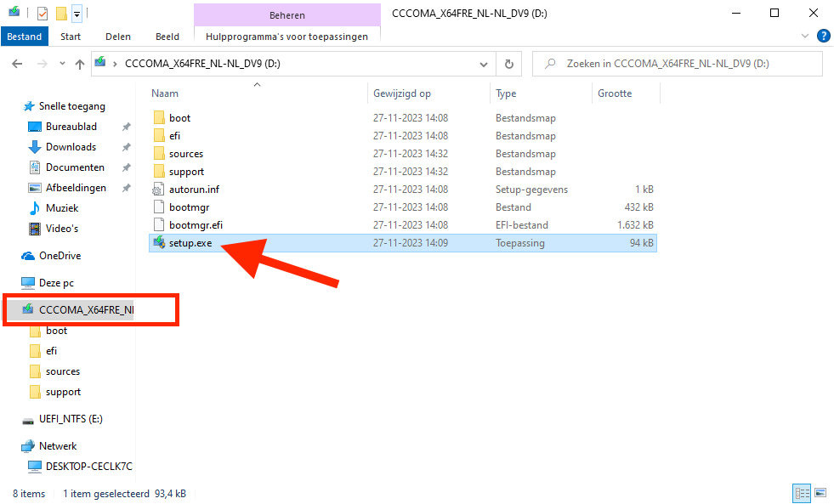Click the Properties icon in quick access toolbar
834x504 pixels.
[x=43, y=13]
